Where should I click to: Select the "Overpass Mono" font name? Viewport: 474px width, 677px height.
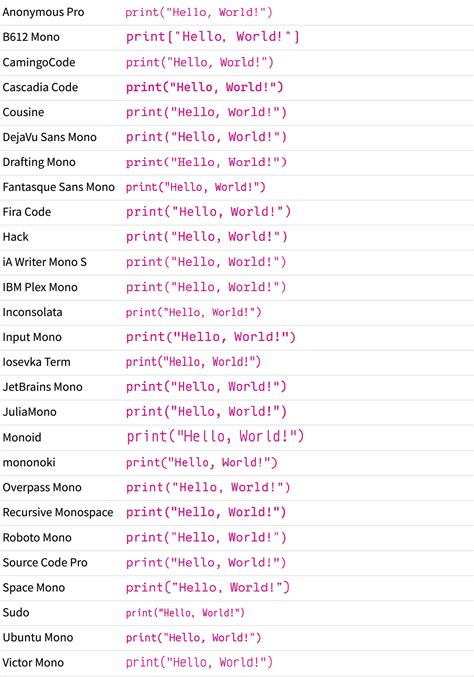[x=42, y=487]
